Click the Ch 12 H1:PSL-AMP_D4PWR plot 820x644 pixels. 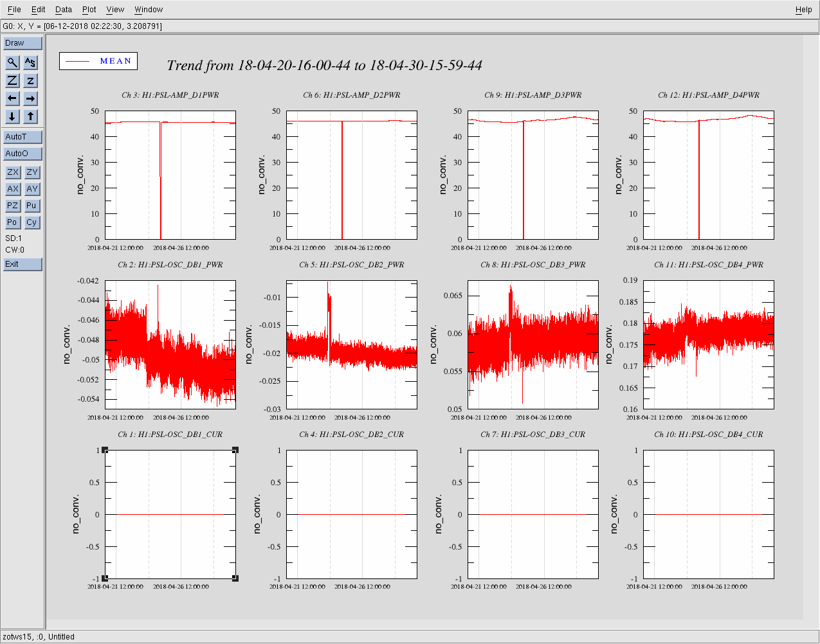pos(709,175)
